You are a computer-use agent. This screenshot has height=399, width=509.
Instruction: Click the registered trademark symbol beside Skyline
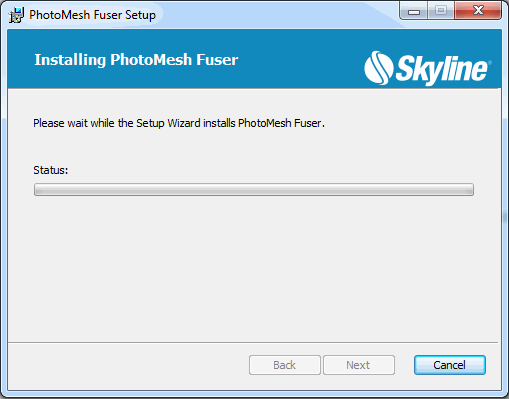coord(489,62)
